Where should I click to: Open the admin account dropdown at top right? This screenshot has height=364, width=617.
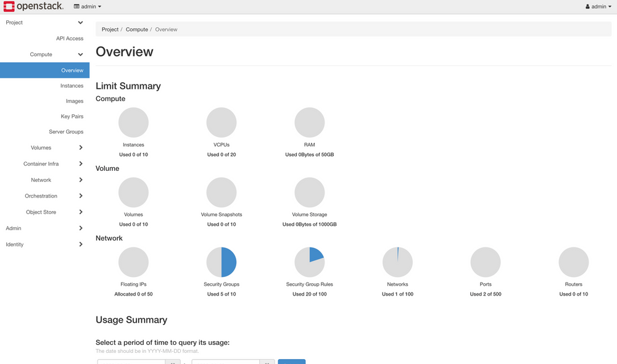point(598,6)
